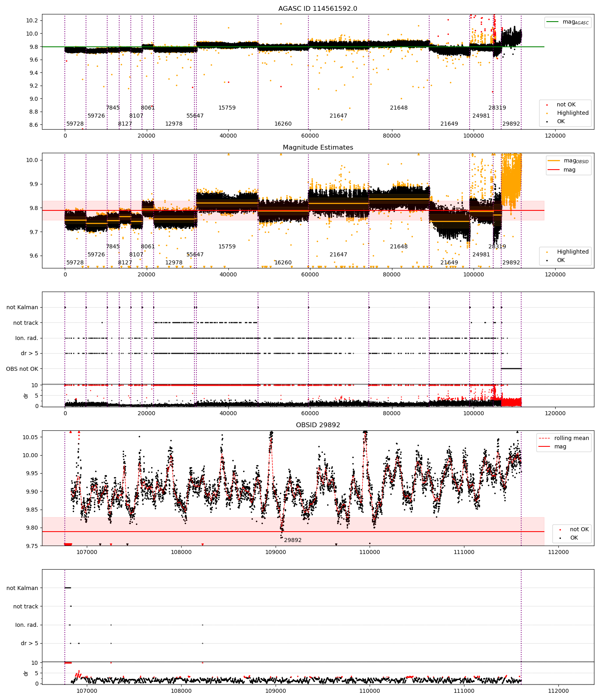The height and width of the screenshot is (700, 600).
Task: Click OBSID label 8127 in top panel
Action: click(x=125, y=124)
